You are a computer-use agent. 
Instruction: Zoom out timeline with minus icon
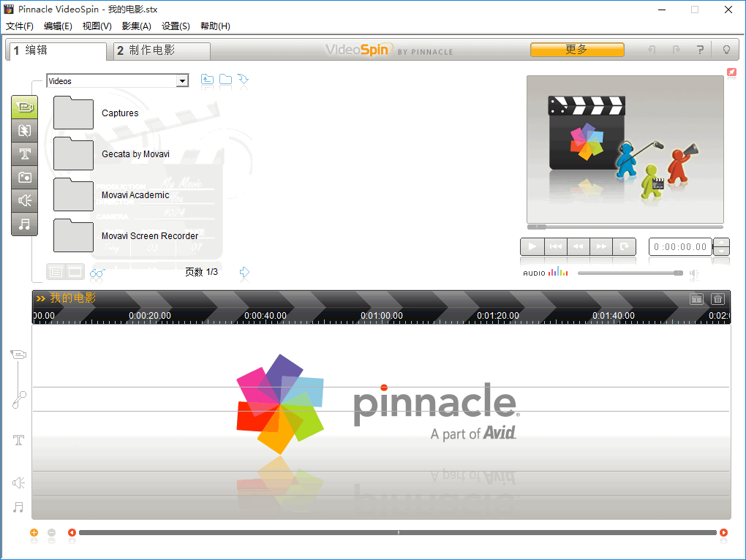tap(51, 532)
